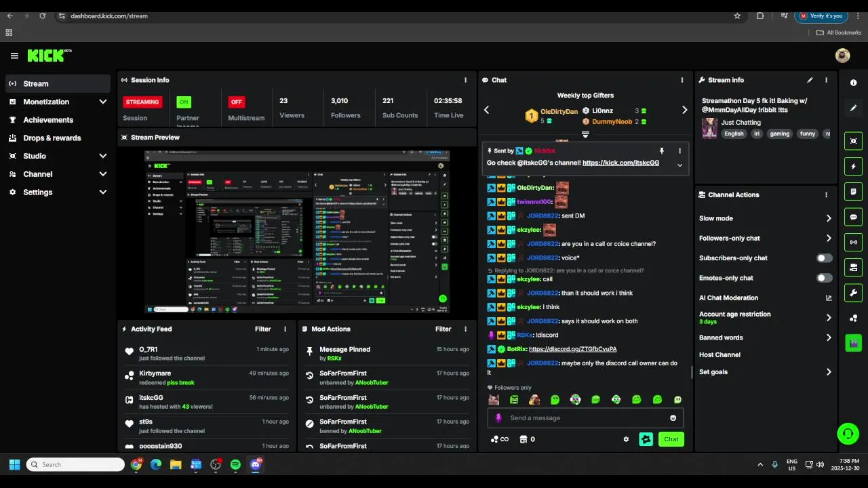Screen dimensions: 868x488
Task: Open Mod Actions options menu
Action: 465,329
